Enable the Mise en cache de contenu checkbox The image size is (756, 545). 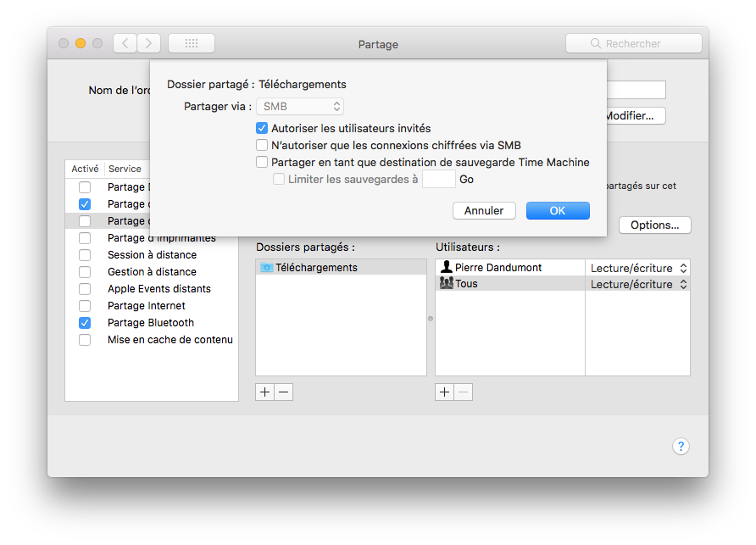pos(85,340)
